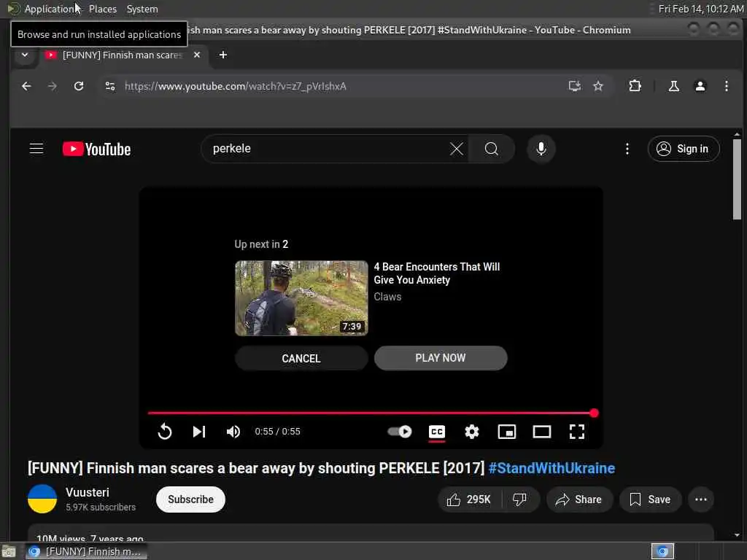This screenshot has width=747, height=560.
Task: Go to the YouTube home logo
Action: click(97, 149)
